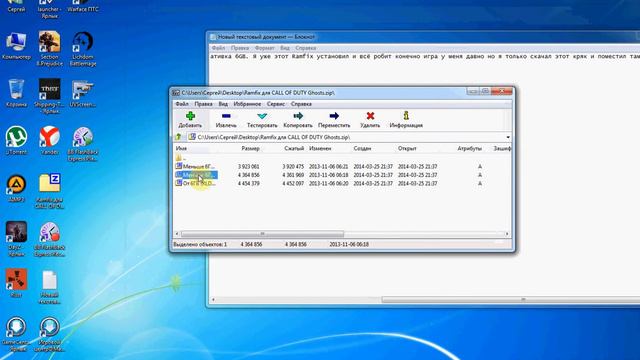Image resolution: width=640 pixels, height=360 pixels.
Task: Sort by the Изменен column header
Action: pos(320,149)
